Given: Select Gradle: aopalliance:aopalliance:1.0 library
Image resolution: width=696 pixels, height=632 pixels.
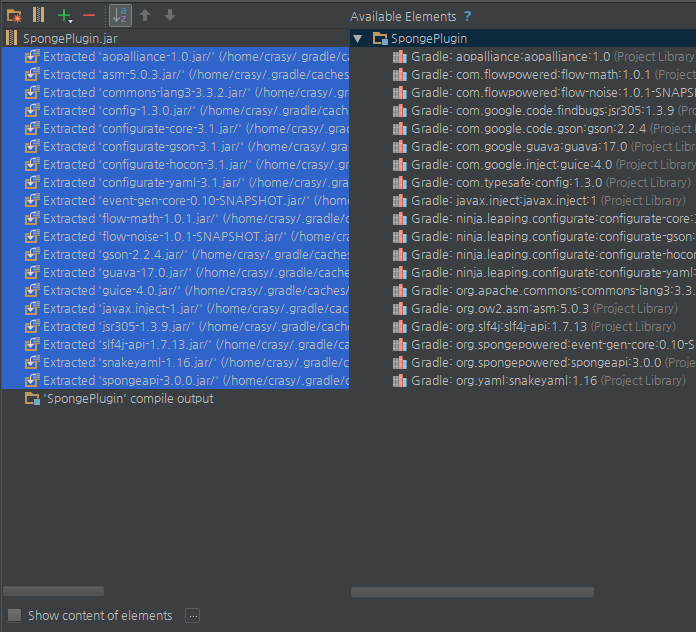Looking at the screenshot, I should (544, 56).
